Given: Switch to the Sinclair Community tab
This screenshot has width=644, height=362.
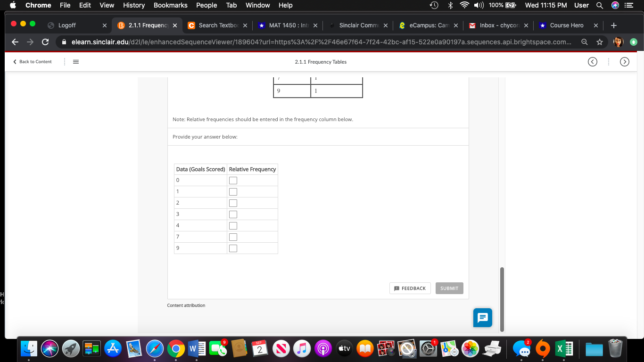Looking at the screenshot, I should pos(359,25).
